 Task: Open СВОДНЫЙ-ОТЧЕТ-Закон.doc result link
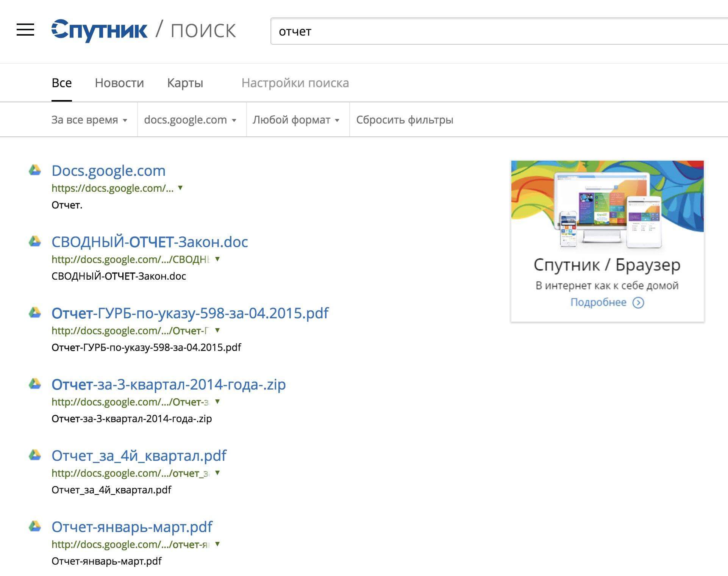[150, 242]
